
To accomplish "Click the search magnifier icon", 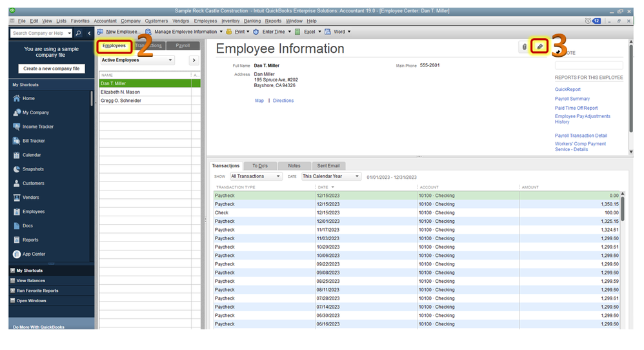I will (x=79, y=34).
